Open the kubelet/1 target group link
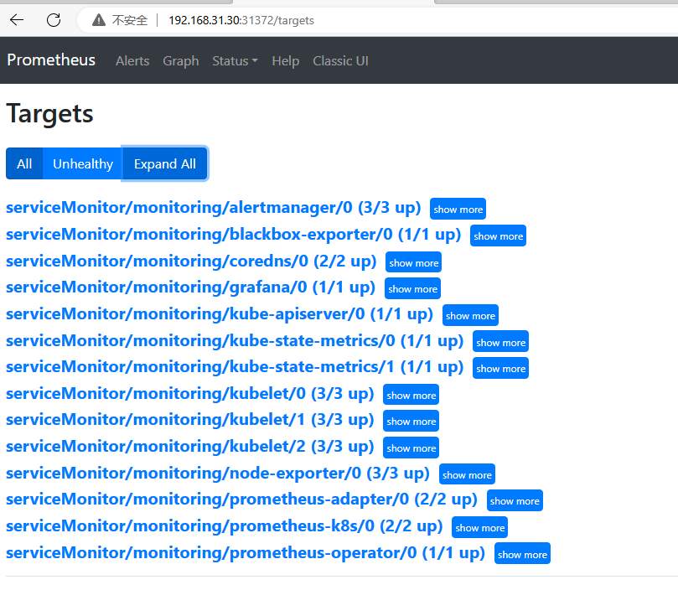The width and height of the screenshot is (678, 616). [x=189, y=419]
